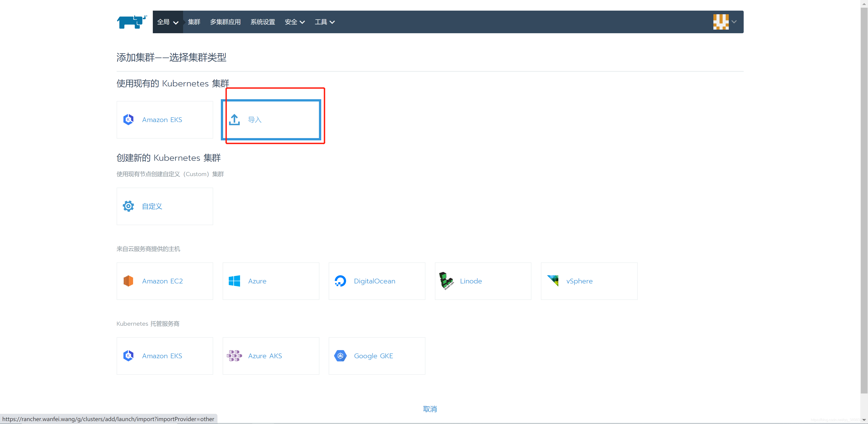
Task: Click the import upload arrow icon
Action: pos(235,120)
